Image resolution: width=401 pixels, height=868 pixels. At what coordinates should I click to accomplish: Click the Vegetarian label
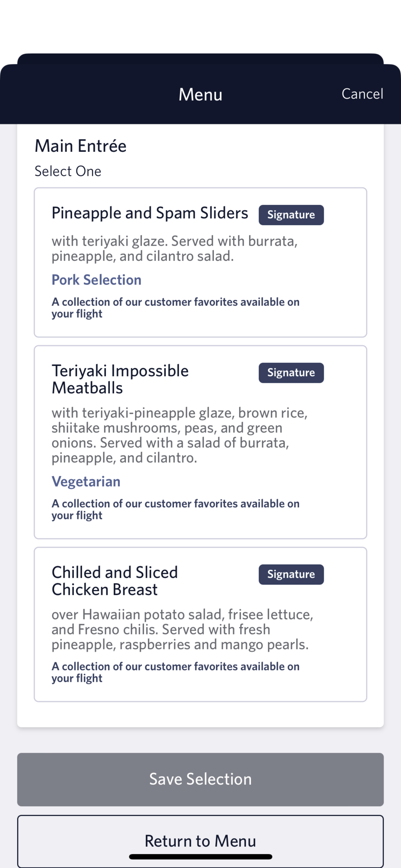point(86,481)
